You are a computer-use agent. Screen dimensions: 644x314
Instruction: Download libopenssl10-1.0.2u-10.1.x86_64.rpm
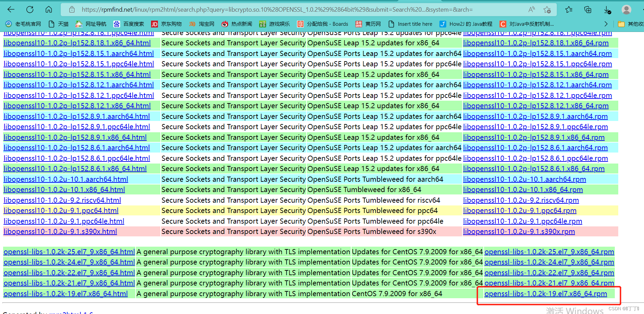pyautogui.click(x=523, y=190)
